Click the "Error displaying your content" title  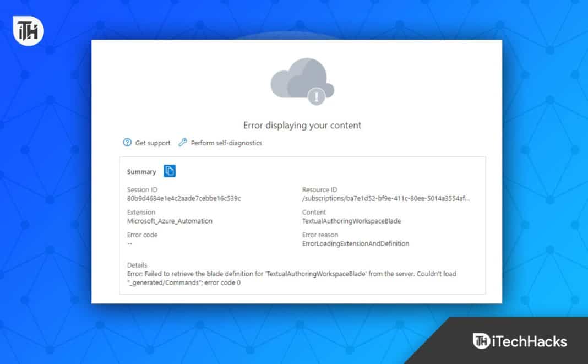(302, 125)
